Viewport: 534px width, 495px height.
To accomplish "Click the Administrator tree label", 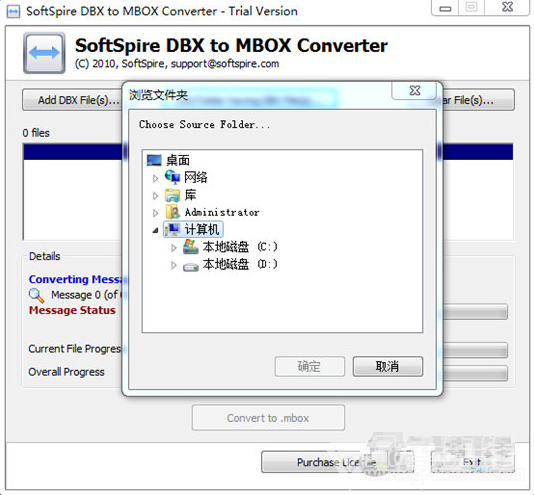I will tap(222, 212).
